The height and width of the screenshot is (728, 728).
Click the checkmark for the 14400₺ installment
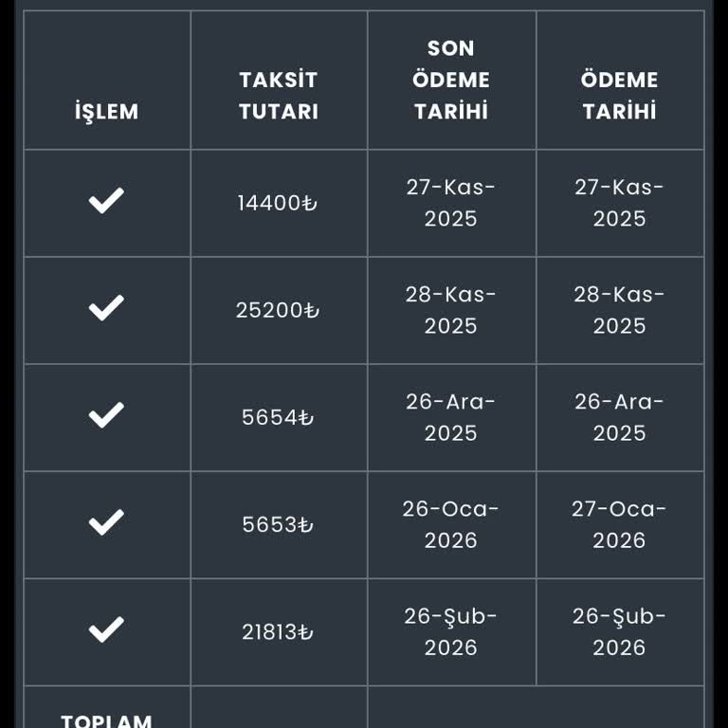coord(106,201)
